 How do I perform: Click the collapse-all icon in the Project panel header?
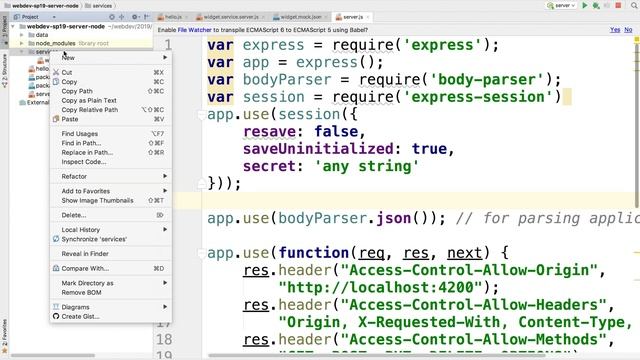[x=122, y=17]
